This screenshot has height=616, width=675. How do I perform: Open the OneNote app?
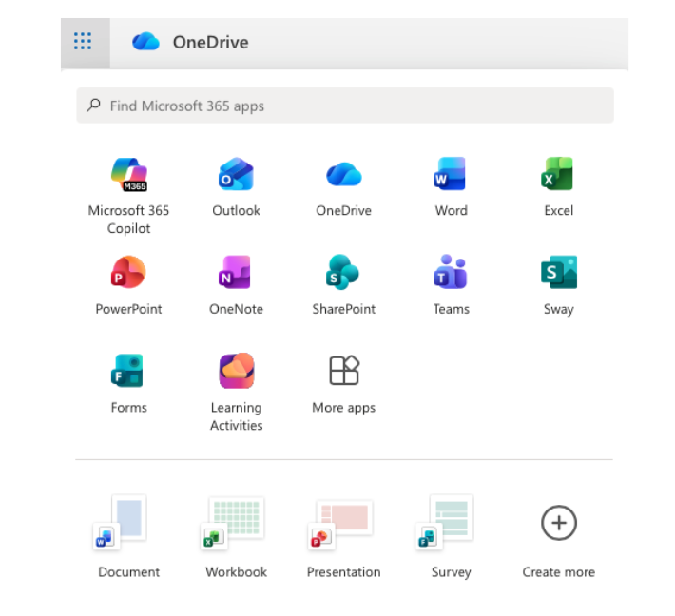(x=236, y=274)
